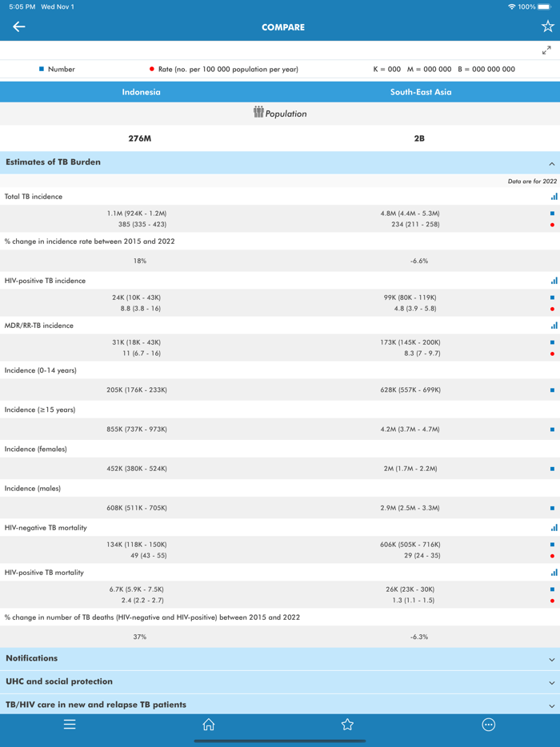Image resolution: width=560 pixels, height=747 pixels.
Task: Tap '234 (211 - 258)' rate value
Action: click(415, 224)
